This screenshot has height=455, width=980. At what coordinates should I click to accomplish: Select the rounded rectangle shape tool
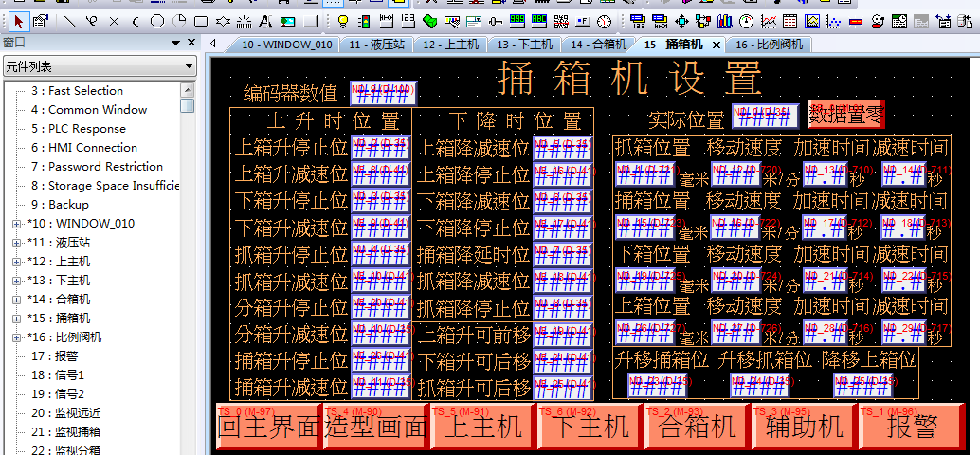201,20
